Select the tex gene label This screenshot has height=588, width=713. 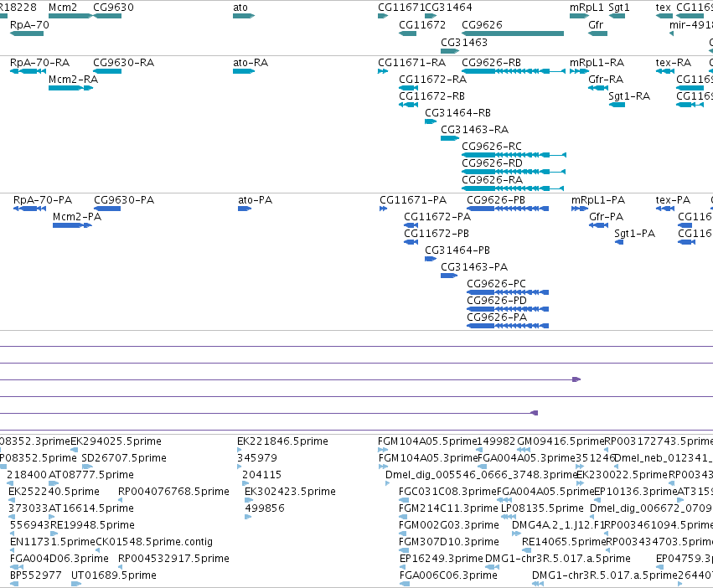click(663, 8)
